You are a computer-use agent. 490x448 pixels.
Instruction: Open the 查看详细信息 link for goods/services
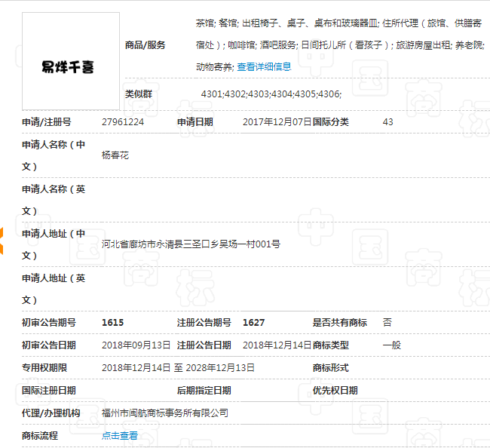point(264,66)
